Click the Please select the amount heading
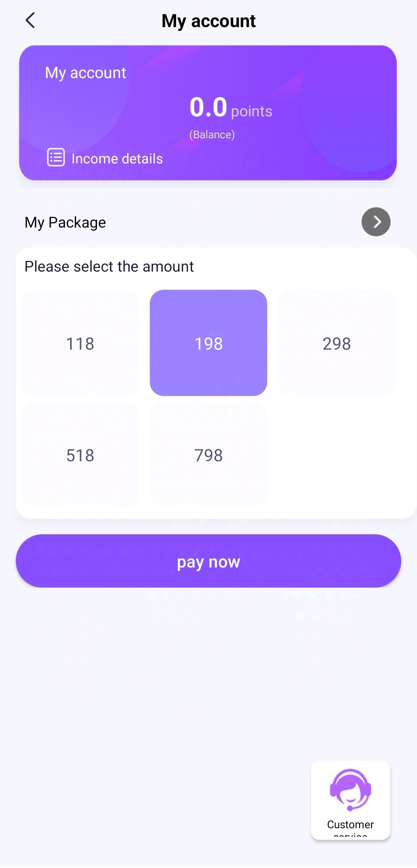The image size is (417, 868). (x=109, y=267)
